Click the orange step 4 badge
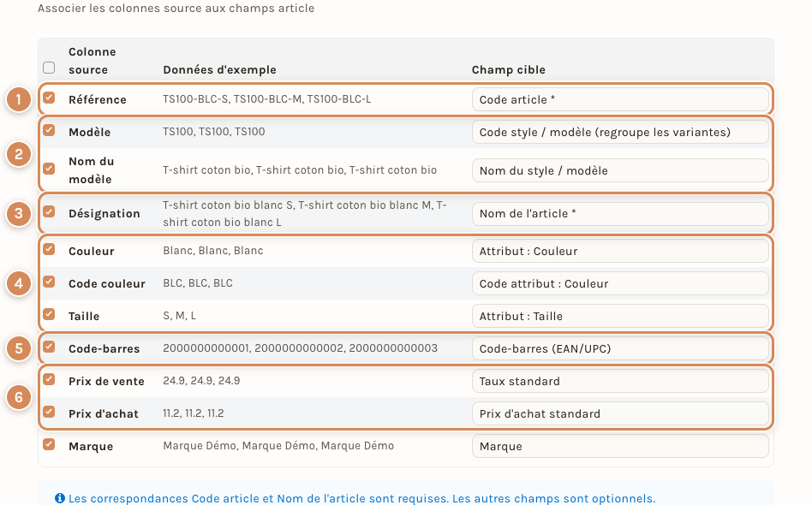 click(x=19, y=283)
